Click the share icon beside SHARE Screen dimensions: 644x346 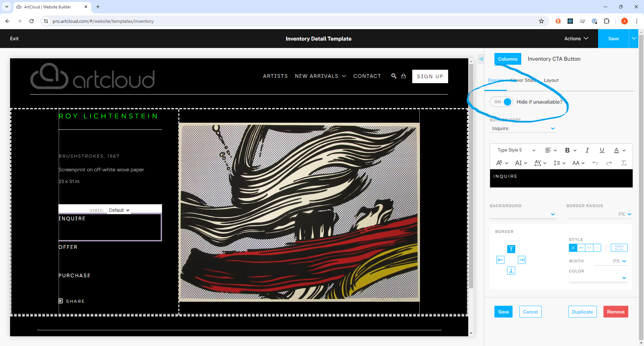pyautogui.click(x=61, y=301)
